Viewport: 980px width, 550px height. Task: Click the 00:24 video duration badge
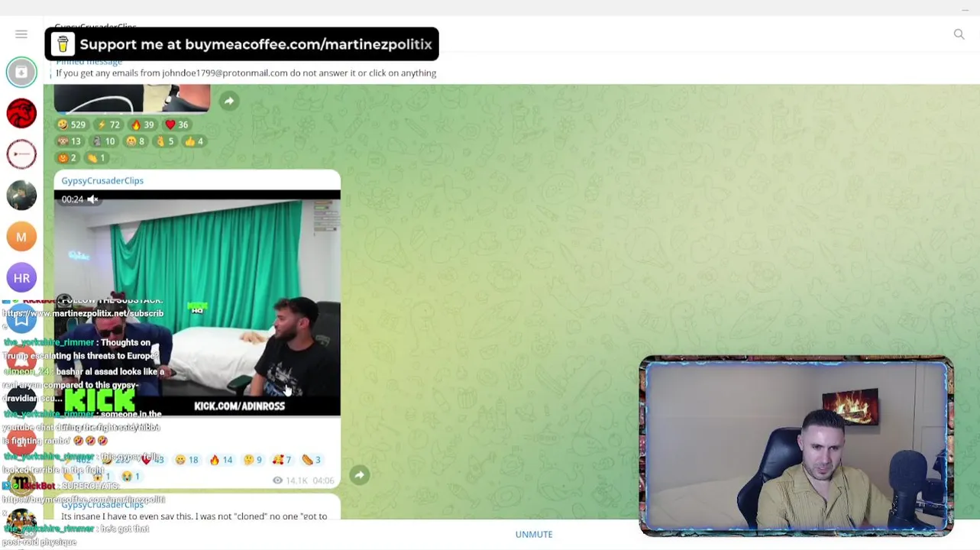[x=73, y=199]
